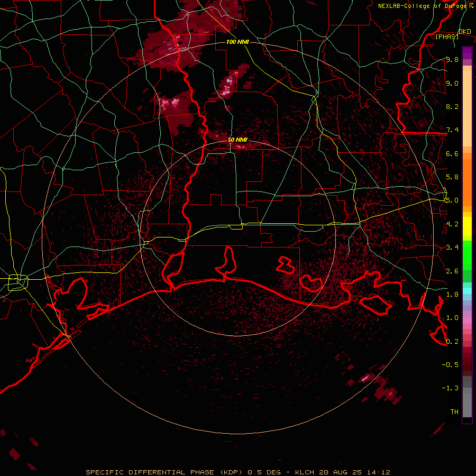Click the 50 NMI range ring label
The height and width of the screenshot is (476, 476).
coord(237,140)
